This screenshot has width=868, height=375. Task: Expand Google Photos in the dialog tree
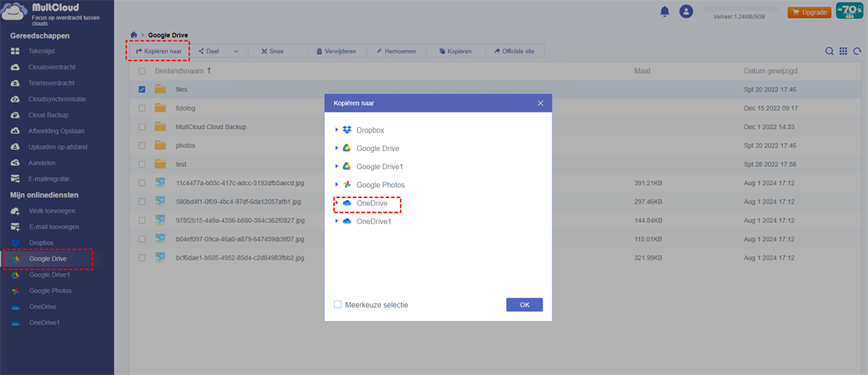336,185
